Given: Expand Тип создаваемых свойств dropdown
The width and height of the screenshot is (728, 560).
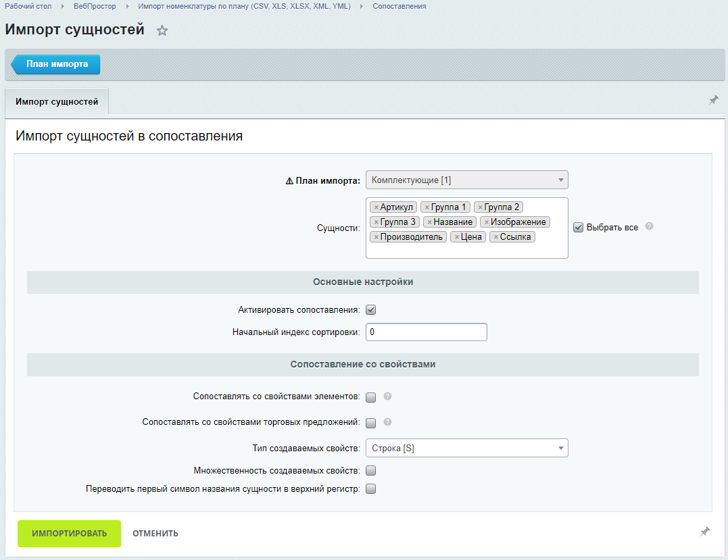Looking at the screenshot, I should [x=466, y=448].
